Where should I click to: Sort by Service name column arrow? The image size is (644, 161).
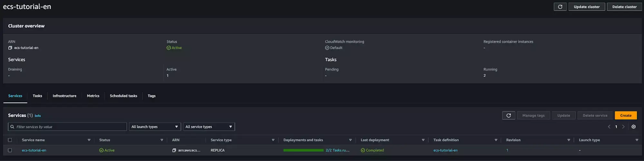(89, 140)
